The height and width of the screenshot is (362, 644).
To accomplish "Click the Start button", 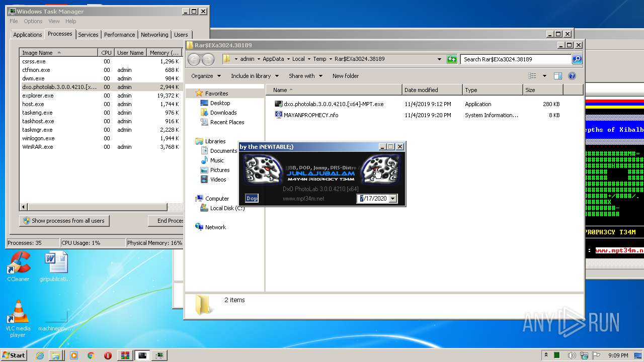I will pyautogui.click(x=14, y=355).
